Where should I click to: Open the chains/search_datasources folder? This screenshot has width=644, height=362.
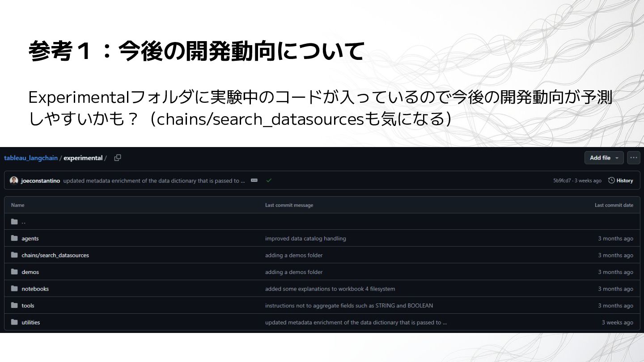[x=55, y=255]
